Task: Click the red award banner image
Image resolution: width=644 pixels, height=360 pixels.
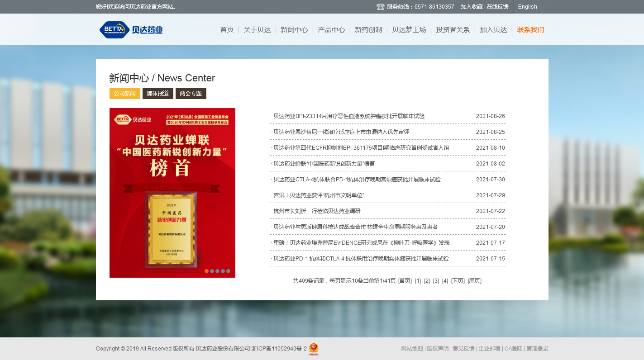Action: pyautogui.click(x=172, y=193)
